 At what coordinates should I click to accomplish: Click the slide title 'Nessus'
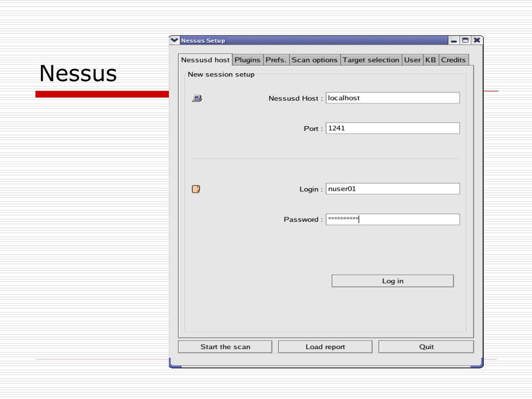pyautogui.click(x=78, y=73)
